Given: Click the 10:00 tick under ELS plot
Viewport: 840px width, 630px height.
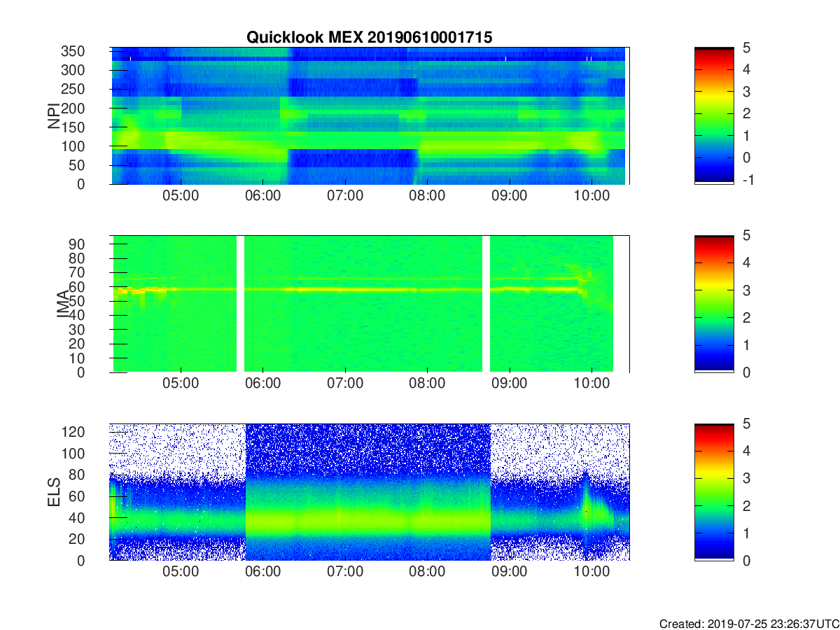Looking at the screenshot, I should click(x=591, y=573).
